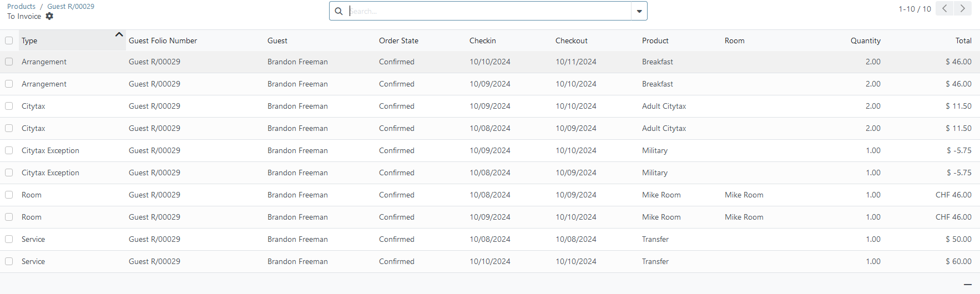Image resolution: width=980 pixels, height=294 pixels.
Task: Toggle the search options dropdown arrow
Action: 639,11
